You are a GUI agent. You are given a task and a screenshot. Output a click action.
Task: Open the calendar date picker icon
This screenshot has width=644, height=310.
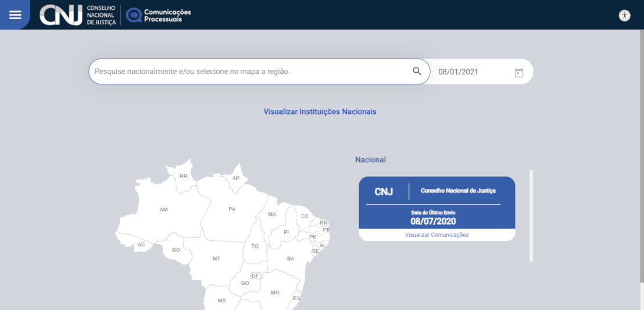click(x=518, y=72)
